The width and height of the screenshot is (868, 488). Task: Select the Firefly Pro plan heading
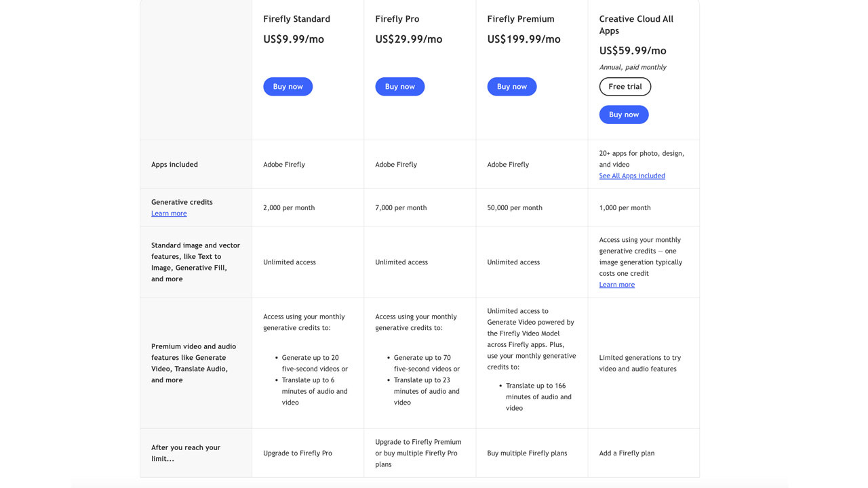(x=397, y=19)
